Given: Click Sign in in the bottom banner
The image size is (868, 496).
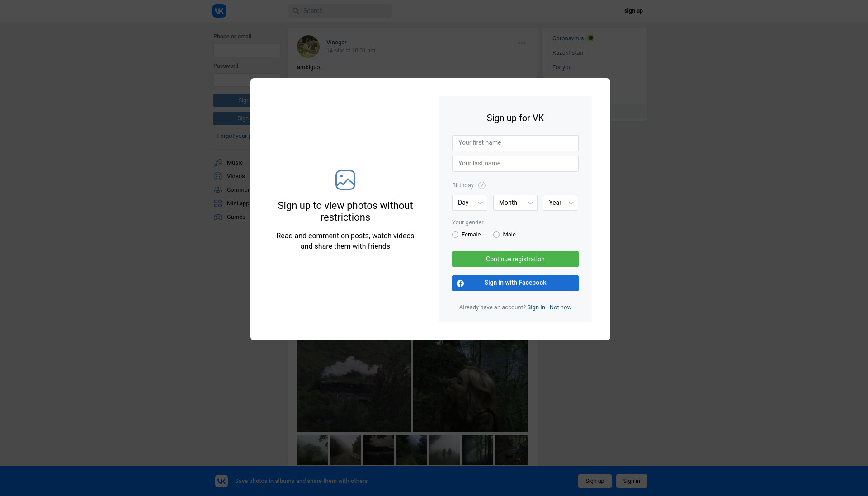Looking at the screenshot, I should 632,481.
